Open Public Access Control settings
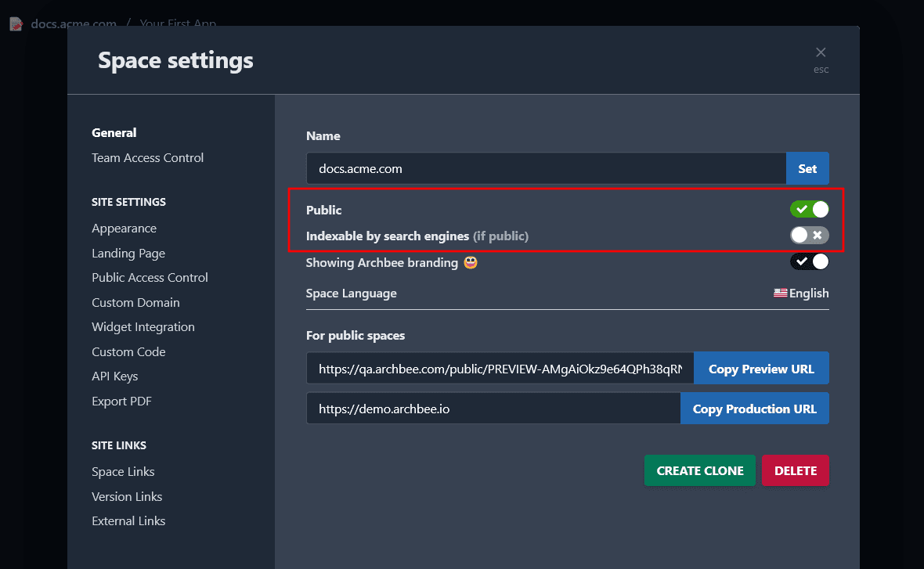The image size is (924, 569). [x=150, y=278]
